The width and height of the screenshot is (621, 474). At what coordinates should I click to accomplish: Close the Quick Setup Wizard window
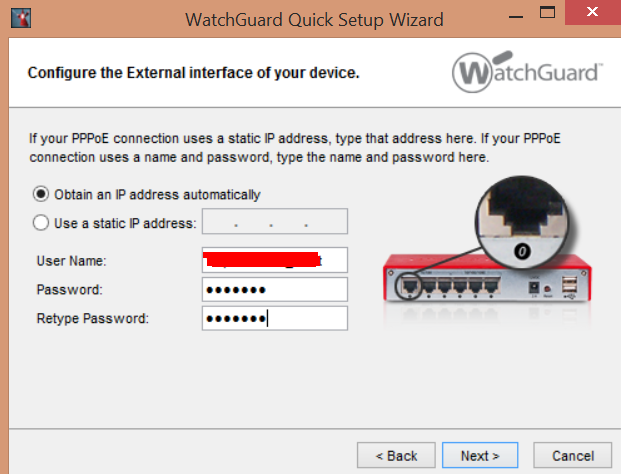tap(592, 12)
